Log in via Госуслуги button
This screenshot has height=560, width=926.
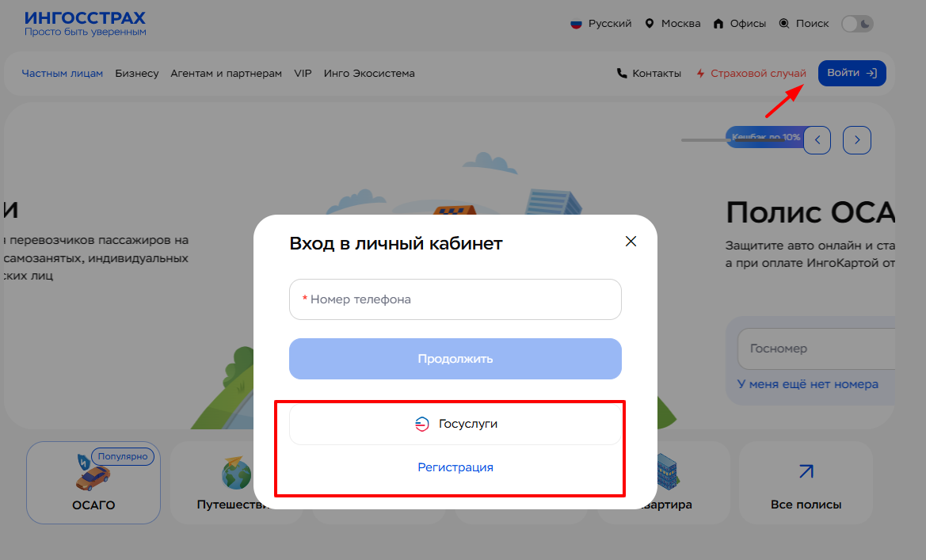click(x=455, y=424)
